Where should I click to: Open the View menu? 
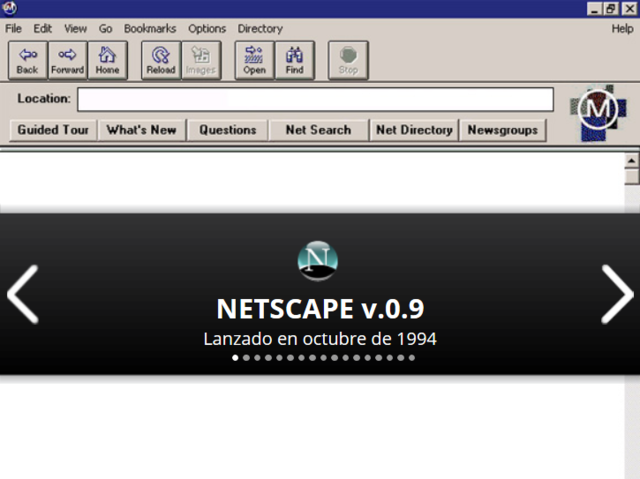(x=76, y=29)
